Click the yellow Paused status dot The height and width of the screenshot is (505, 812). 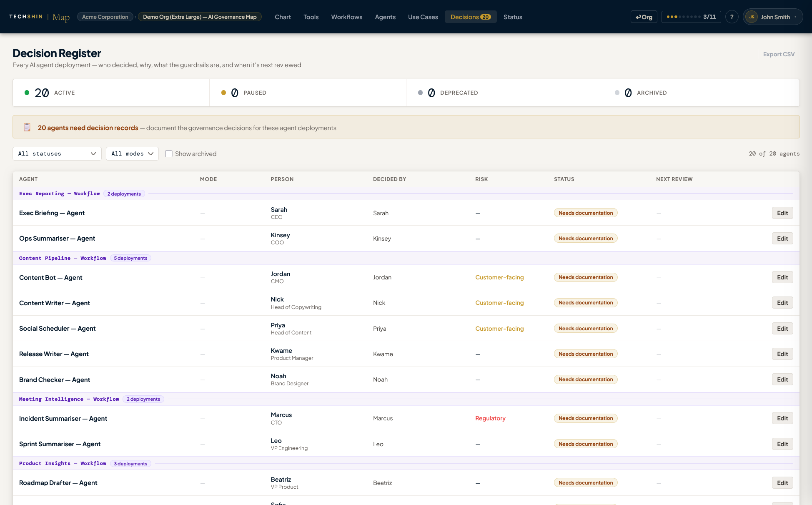(223, 93)
